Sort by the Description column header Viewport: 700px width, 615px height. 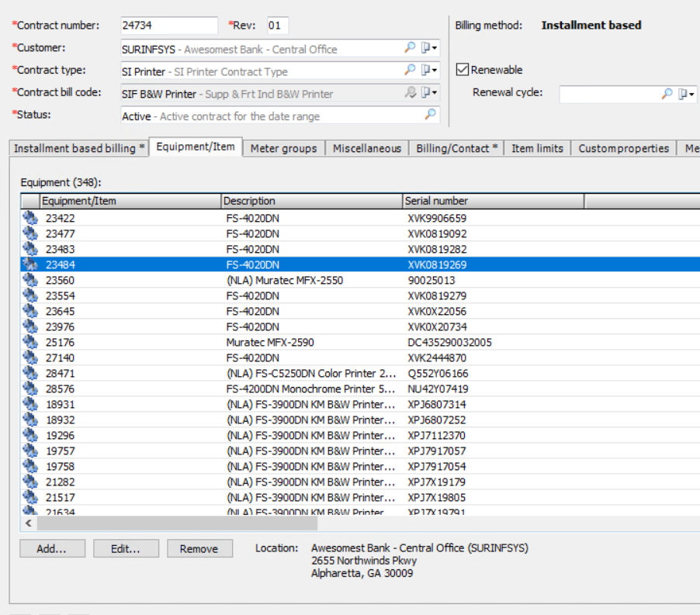point(312,201)
